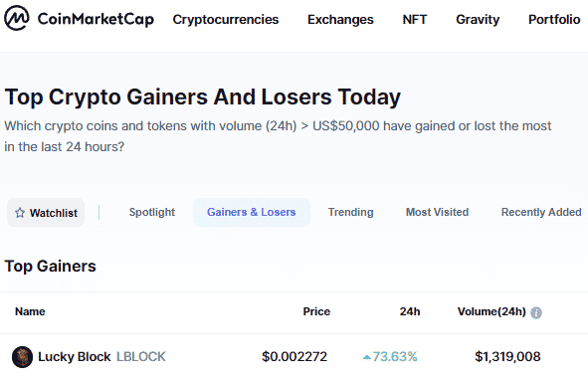Click the Lucky Block coin icon
This screenshot has width=588, height=380.
pyautogui.click(x=23, y=357)
